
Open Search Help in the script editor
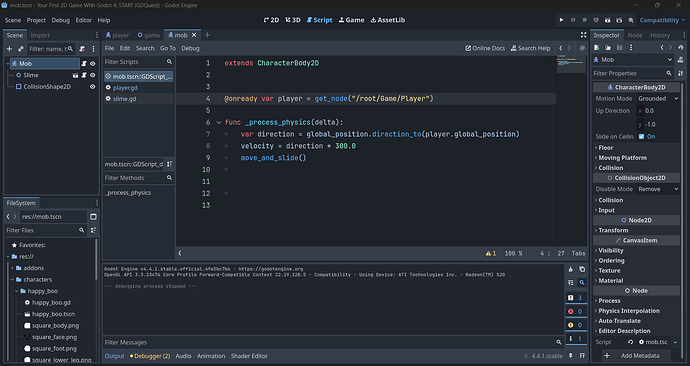point(530,48)
